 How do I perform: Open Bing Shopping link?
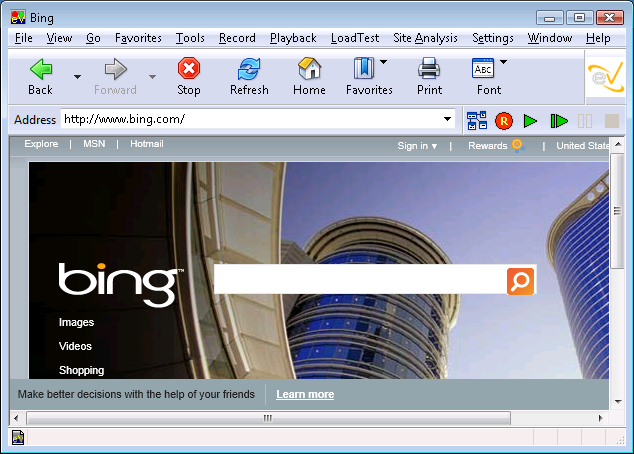82,370
